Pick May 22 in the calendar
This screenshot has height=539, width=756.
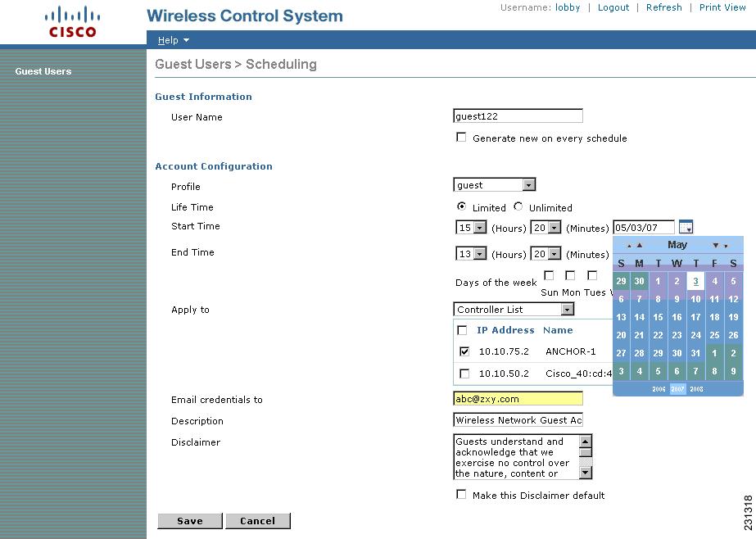click(x=659, y=335)
